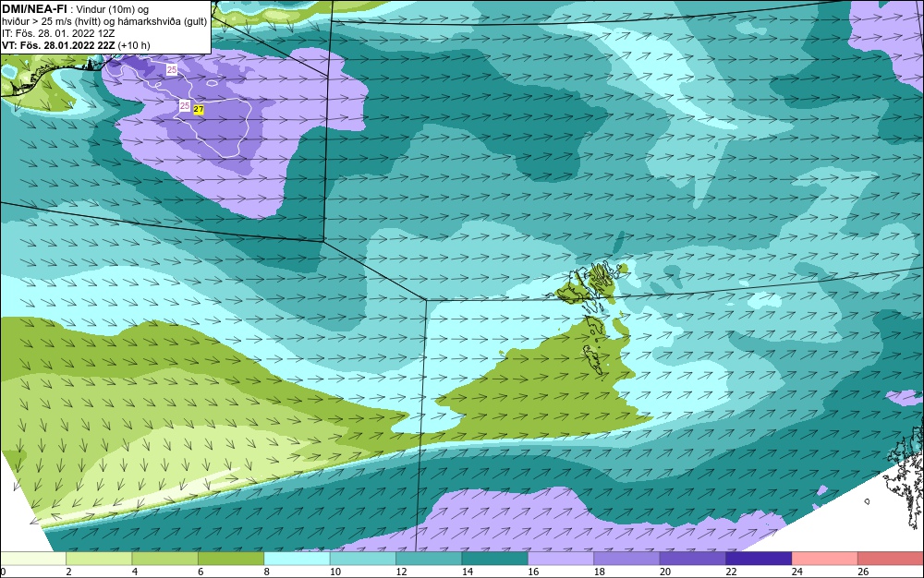Click the legend value 16
The height and width of the screenshot is (578, 924).
point(533,572)
